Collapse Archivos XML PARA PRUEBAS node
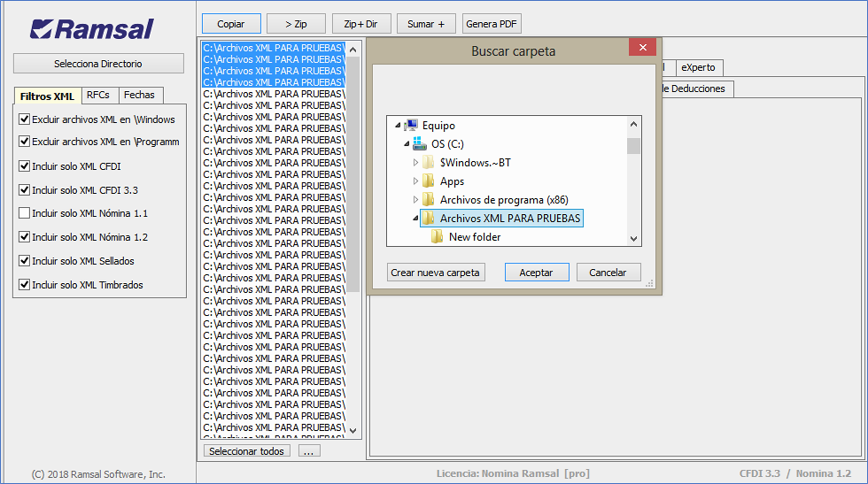 [415, 219]
